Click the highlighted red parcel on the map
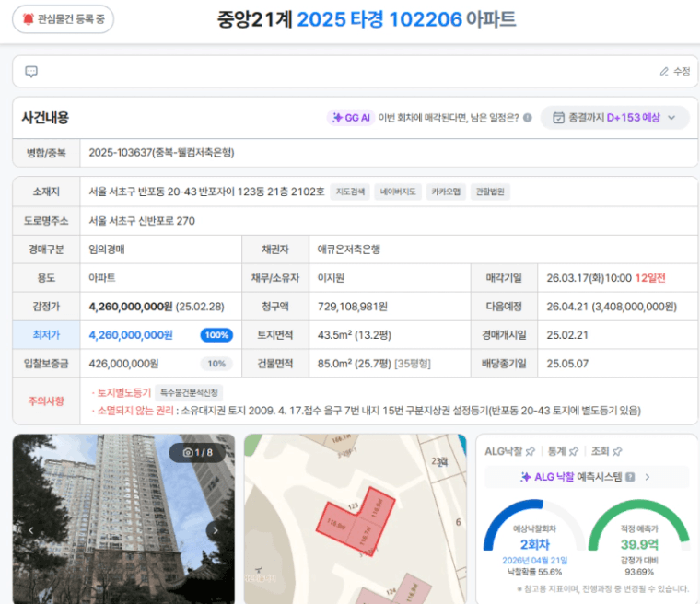The image size is (700, 604). point(364,522)
